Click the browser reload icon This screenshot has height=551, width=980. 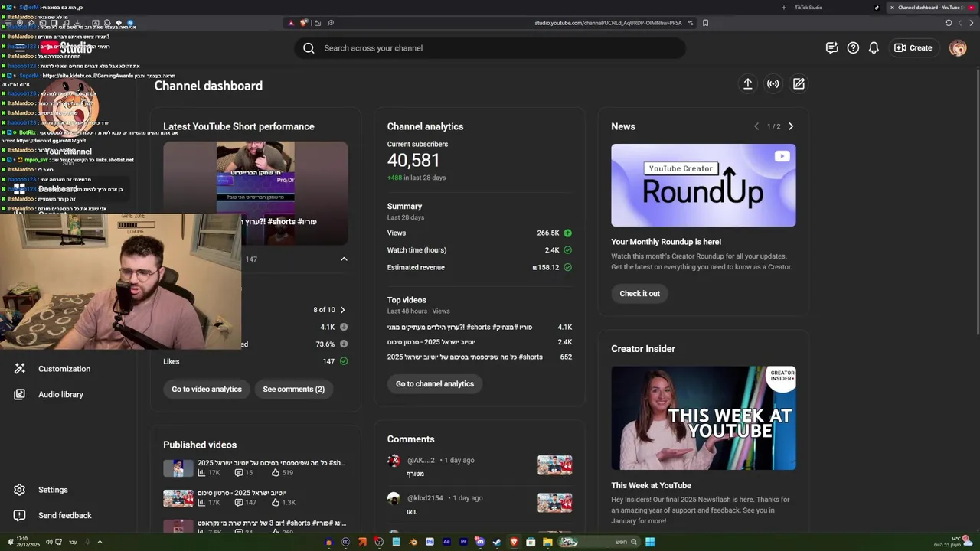tap(948, 23)
